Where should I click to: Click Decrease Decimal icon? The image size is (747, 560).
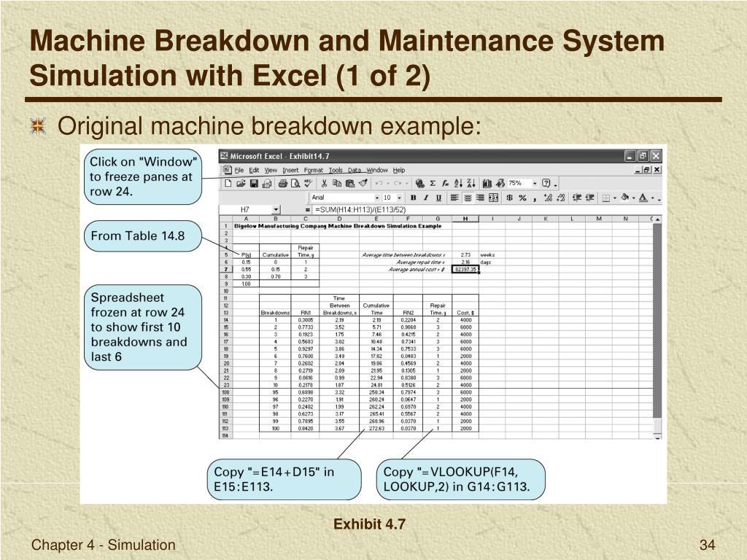click(561, 198)
